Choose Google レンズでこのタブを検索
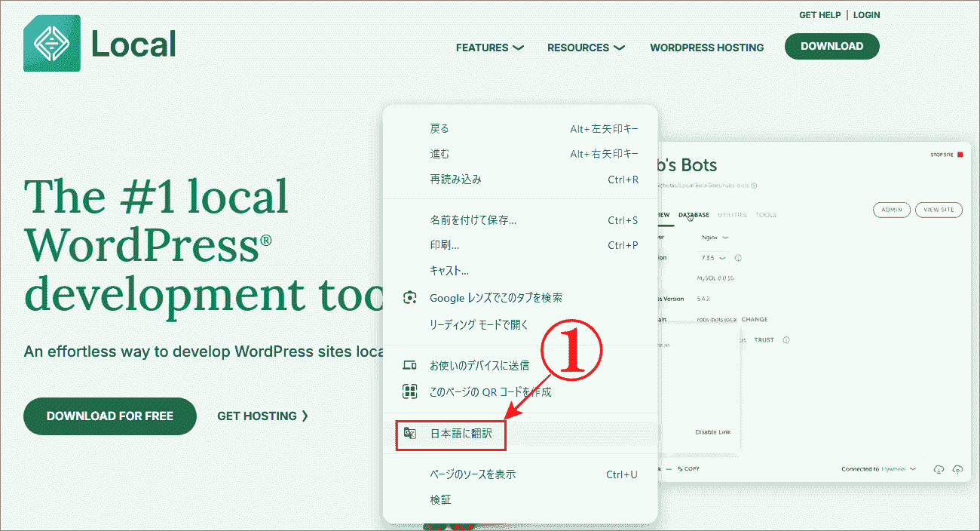 pos(520,298)
